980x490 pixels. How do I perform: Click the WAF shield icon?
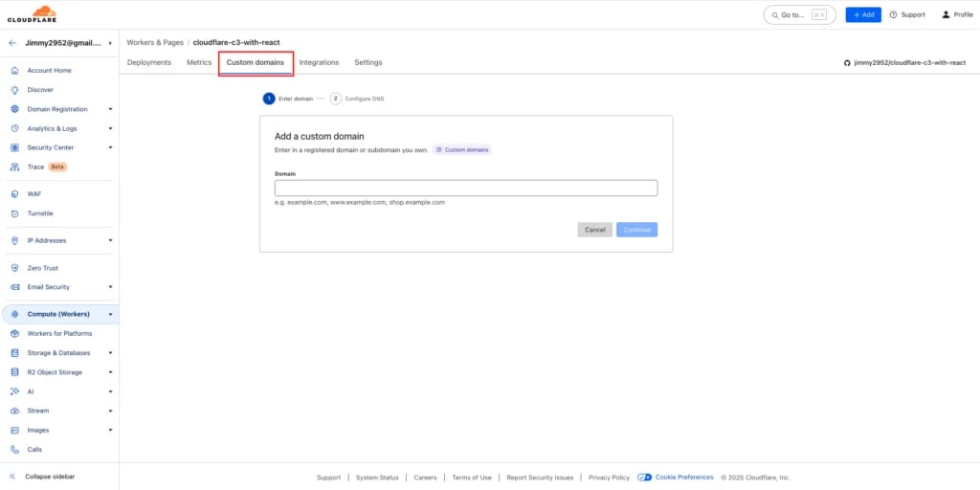(15, 194)
